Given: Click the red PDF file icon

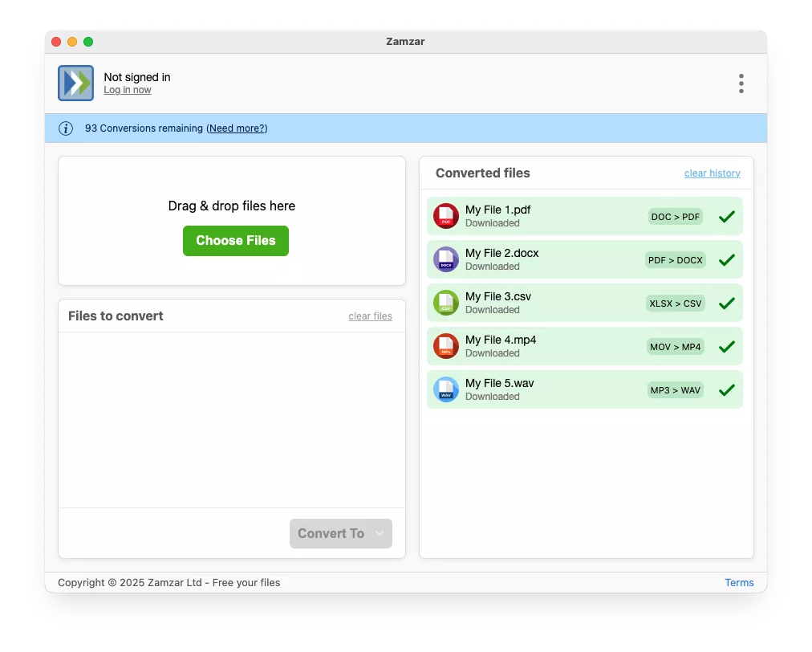Looking at the screenshot, I should (x=446, y=216).
